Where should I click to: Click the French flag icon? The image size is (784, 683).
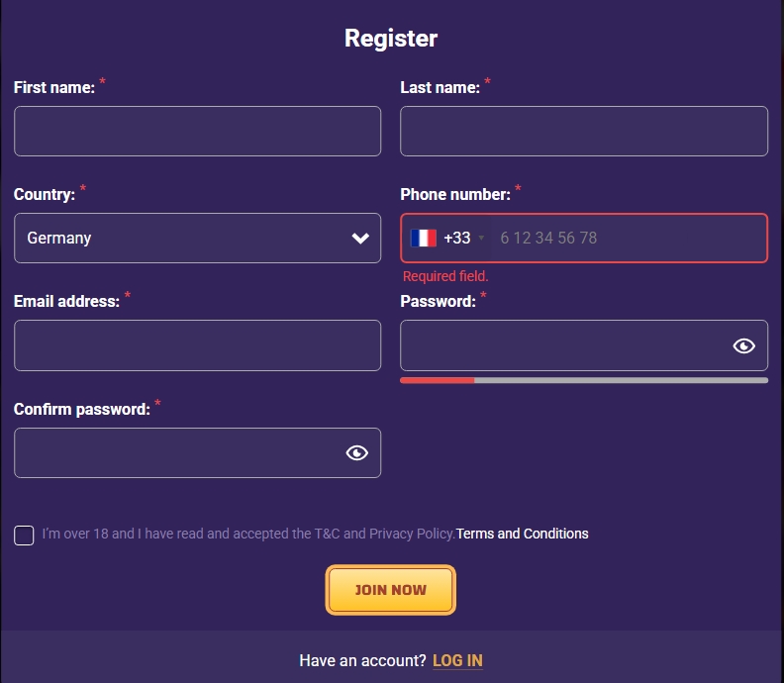click(x=424, y=239)
